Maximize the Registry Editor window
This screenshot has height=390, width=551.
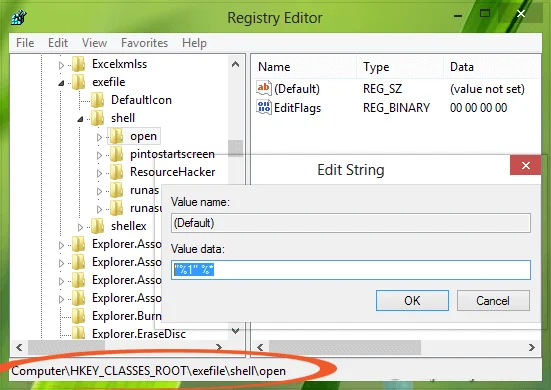click(485, 14)
